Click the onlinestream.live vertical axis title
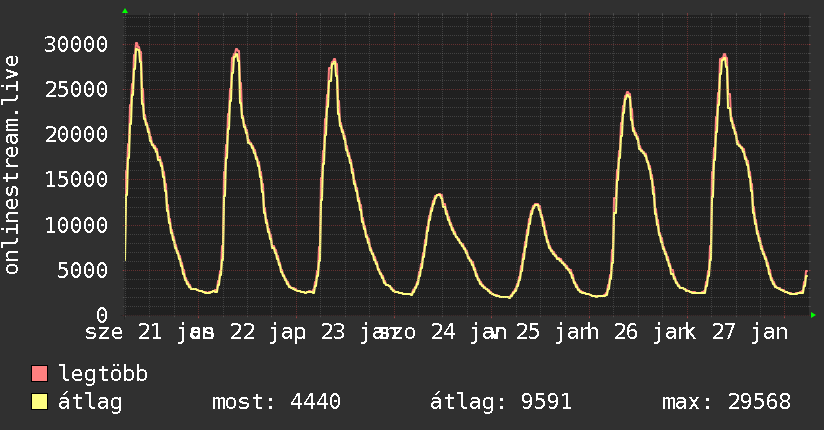824x430 pixels. point(11,165)
